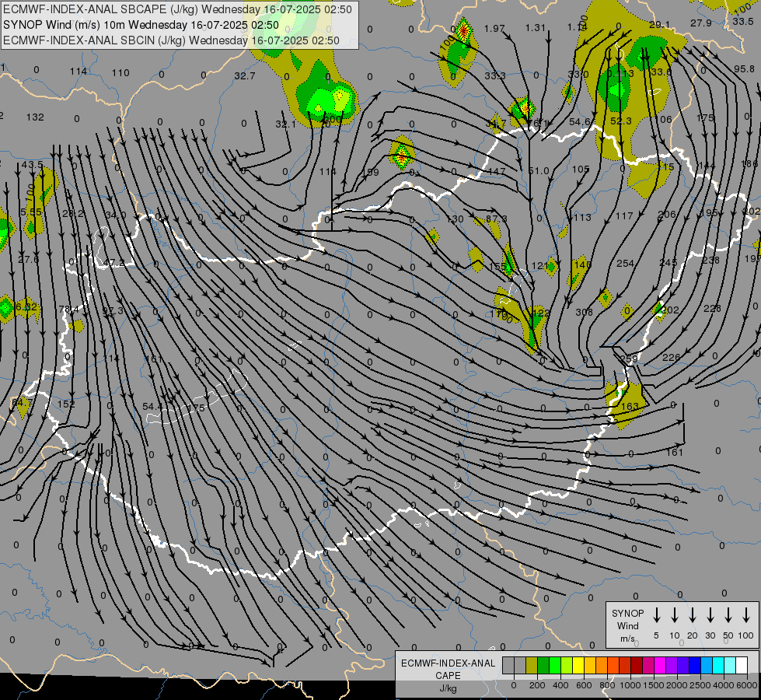Click the map value 32.7
The height and width of the screenshot is (700, 761).
[245, 75]
